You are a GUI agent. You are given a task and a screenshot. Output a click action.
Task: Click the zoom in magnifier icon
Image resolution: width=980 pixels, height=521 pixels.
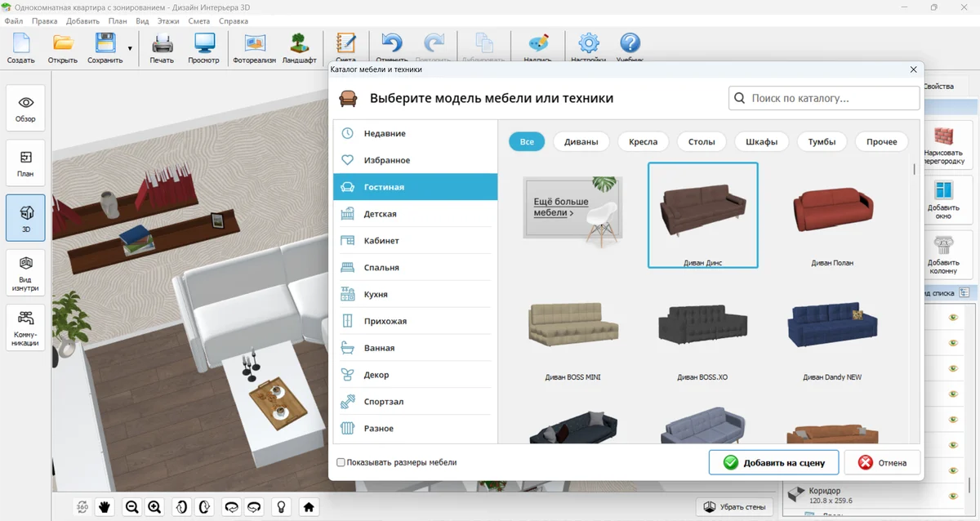[154, 507]
